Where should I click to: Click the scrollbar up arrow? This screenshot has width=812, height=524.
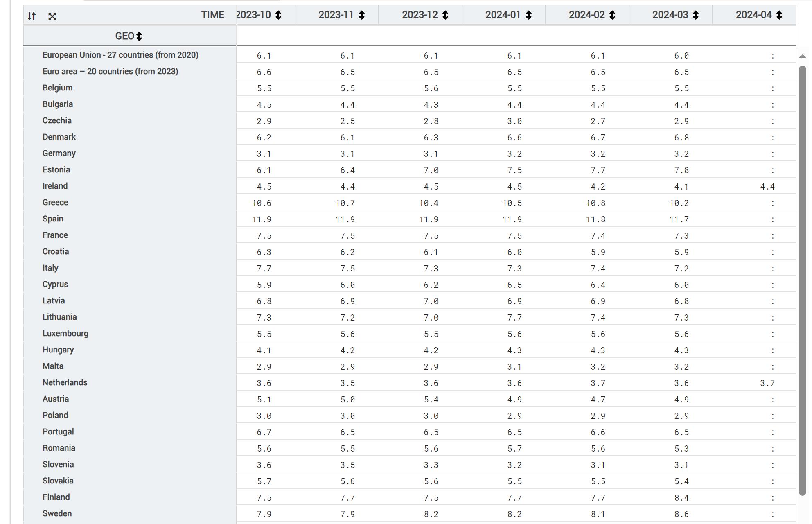tap(802, 56)
